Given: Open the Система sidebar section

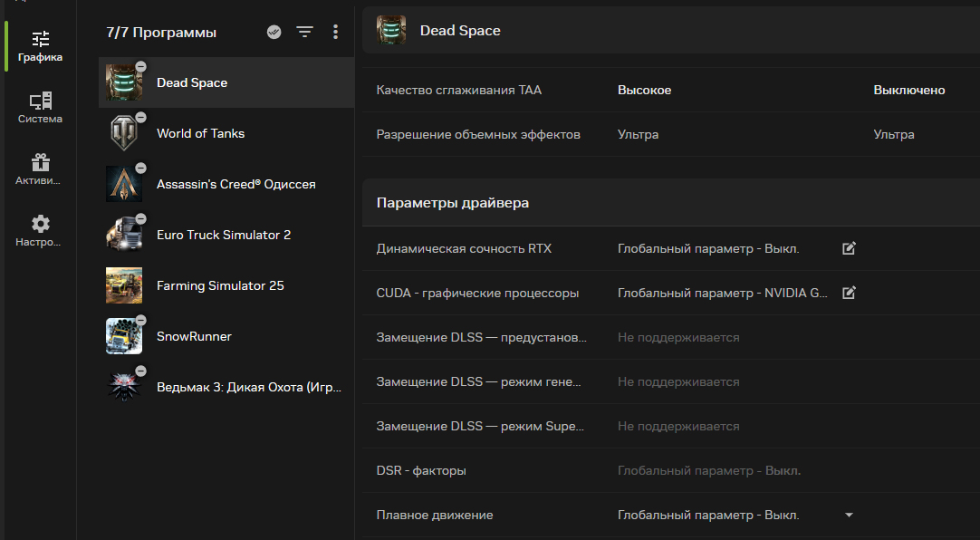Looking at the screenshot, I should click(40, 107).
